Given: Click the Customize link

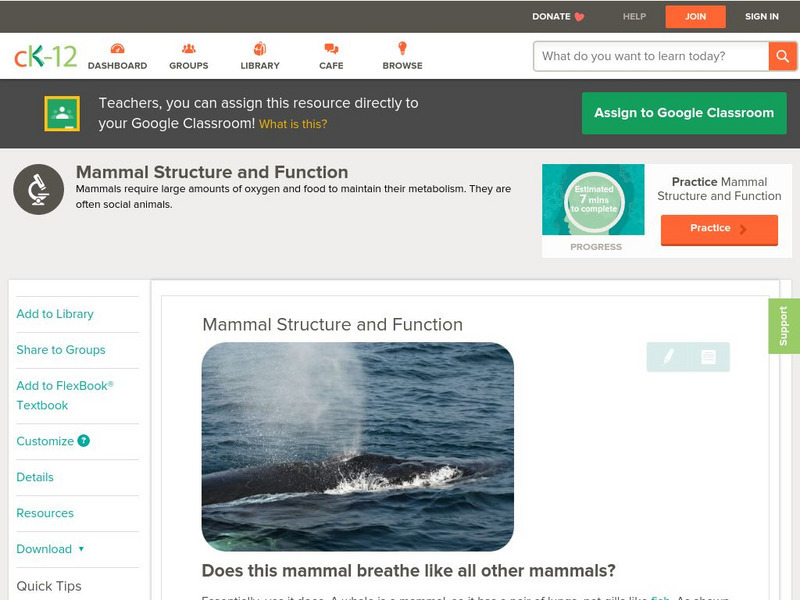Looking at the screenshot, I should tap(45, 441).
